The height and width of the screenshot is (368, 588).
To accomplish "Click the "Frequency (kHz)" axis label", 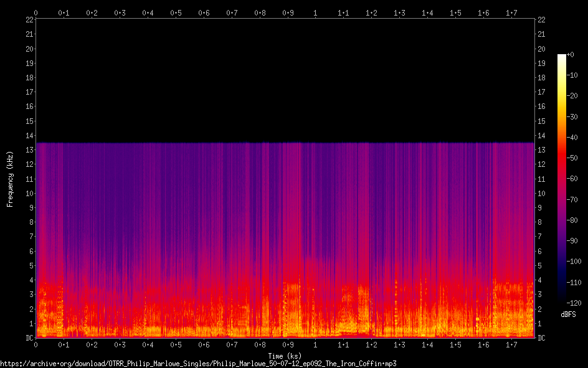I will [10, 179].
